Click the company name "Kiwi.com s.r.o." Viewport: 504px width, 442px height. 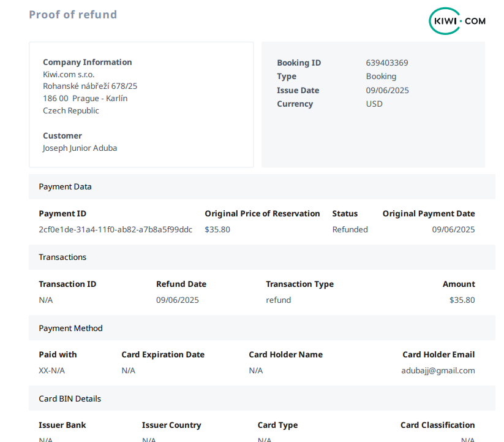[x=69, y=74]
